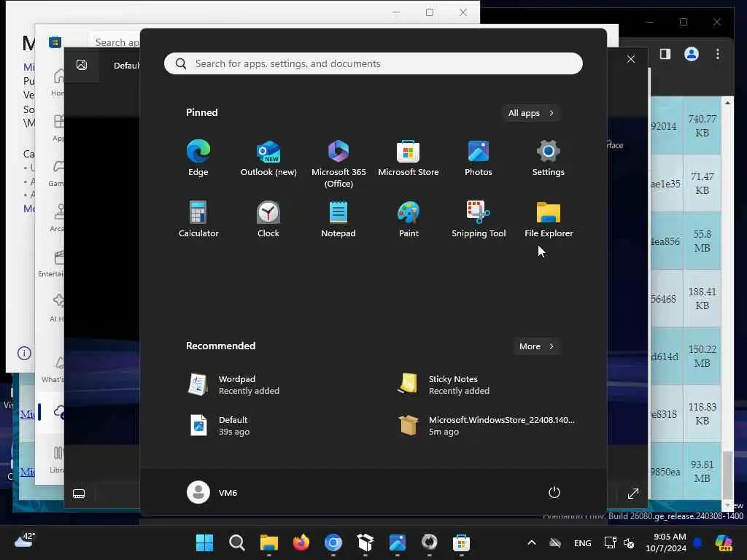The height and width of the screenshot is (560, 747).
Task: Launch the Photos pinned app
Action: click(479, 158)
